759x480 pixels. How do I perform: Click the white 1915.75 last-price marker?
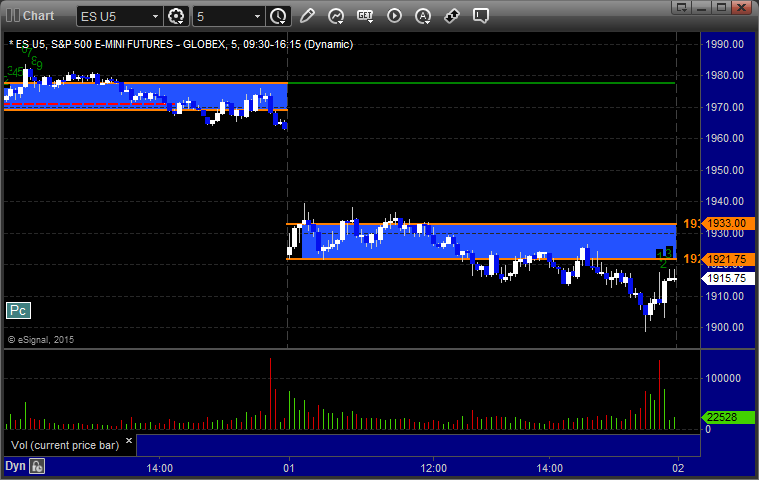point(729,278)
